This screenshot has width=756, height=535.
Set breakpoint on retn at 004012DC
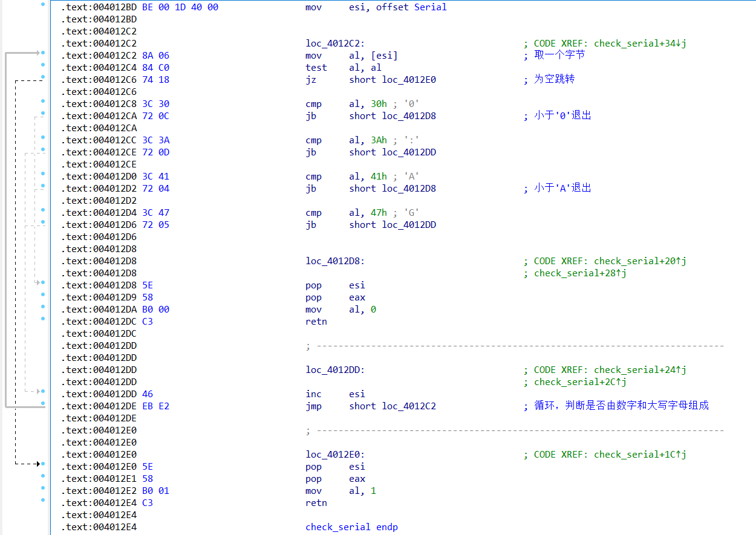[x=43, y=319]
